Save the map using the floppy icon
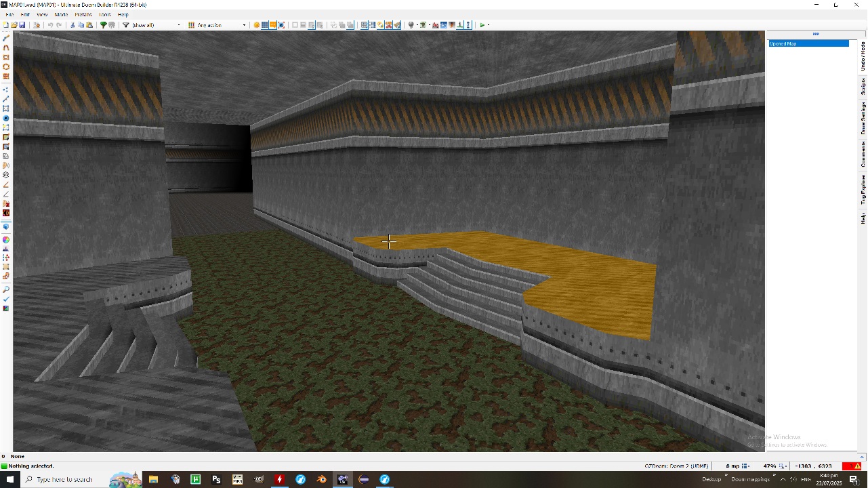868x488 pixels. pyautogui.click(x=22, y=25)
